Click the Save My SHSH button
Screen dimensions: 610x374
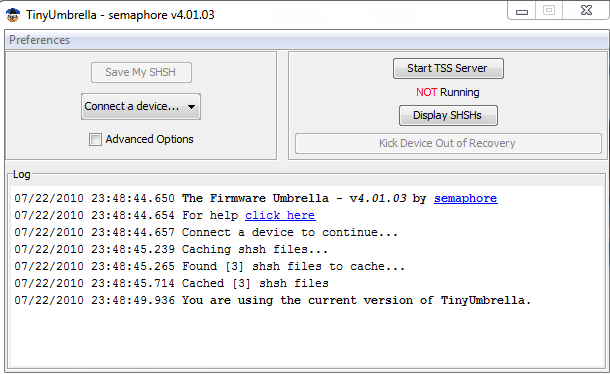[141, 72]
